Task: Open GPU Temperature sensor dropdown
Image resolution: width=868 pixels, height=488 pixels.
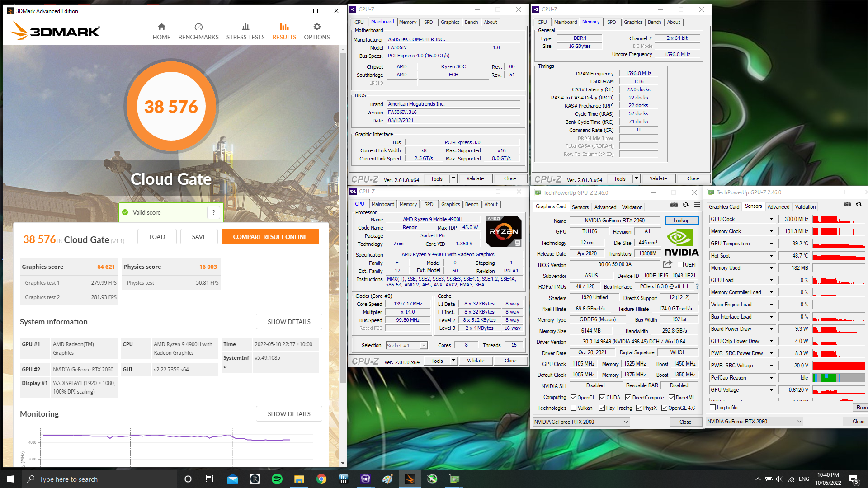Action: [771, 244]
